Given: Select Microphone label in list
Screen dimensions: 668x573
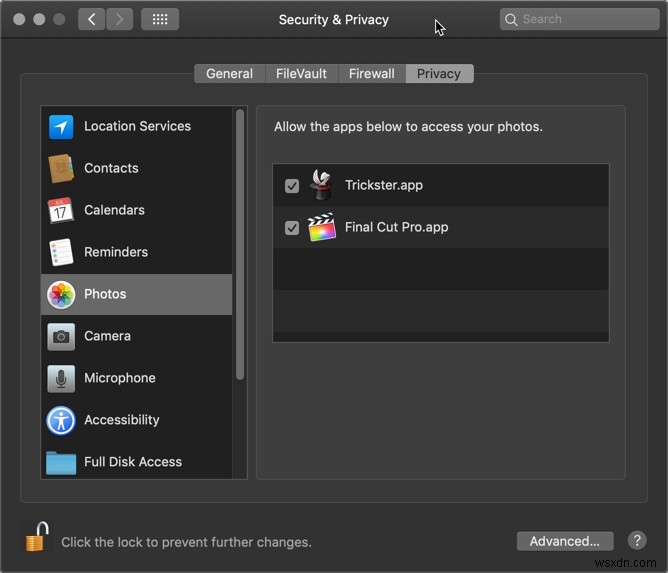Looking at the screenshot, I should point(120,378).
